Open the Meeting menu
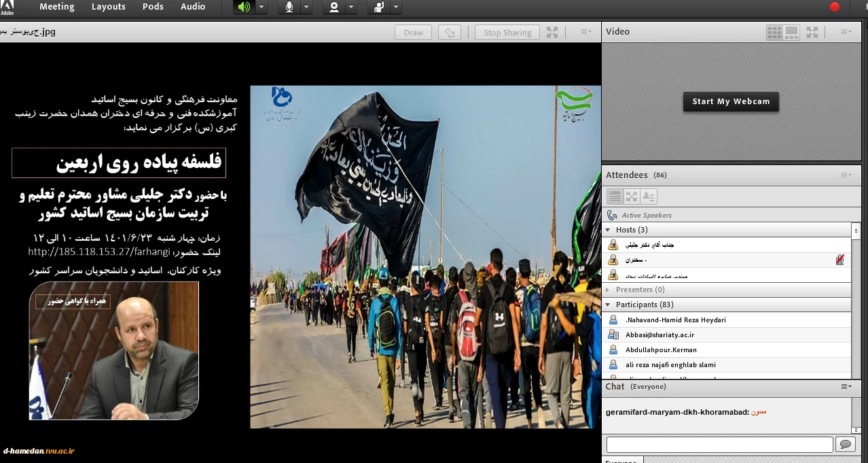The height and width of the screenshot is (463, 868). (x=57, y=7)
